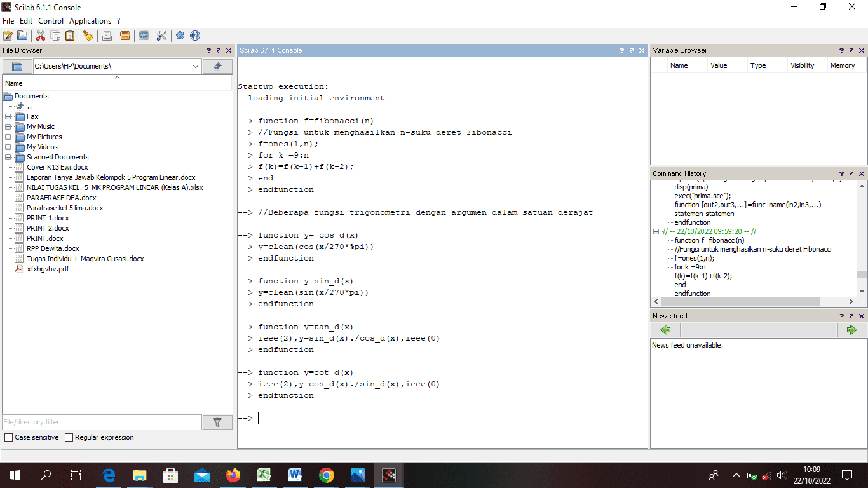Click the Memory column header
Viewport: 868px width, 488px height.
coord(846,65)
